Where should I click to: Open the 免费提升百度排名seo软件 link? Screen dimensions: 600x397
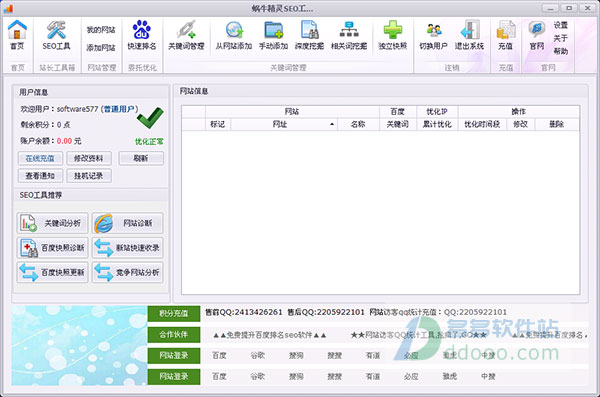point(270,335)
